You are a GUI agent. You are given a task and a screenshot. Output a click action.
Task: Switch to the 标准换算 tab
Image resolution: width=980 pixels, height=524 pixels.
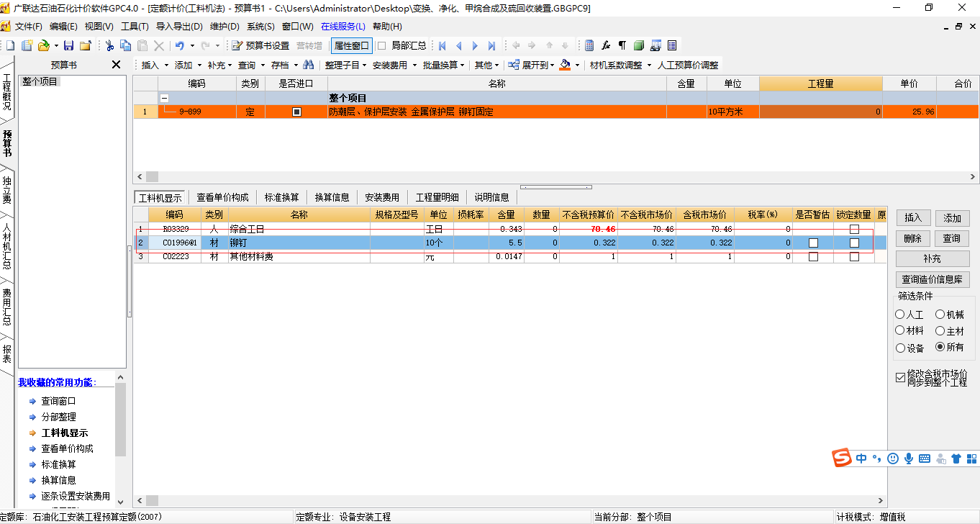[x=281, y=197]
